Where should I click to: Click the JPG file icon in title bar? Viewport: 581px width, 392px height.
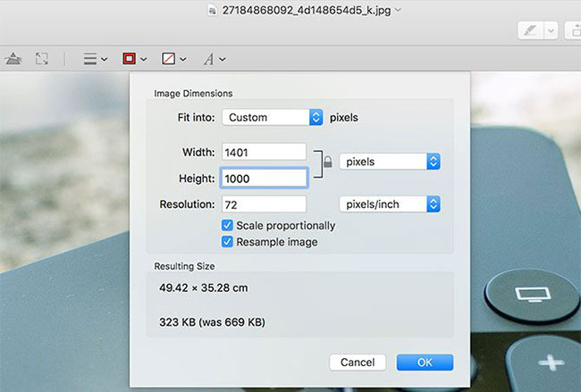[212, 10]
